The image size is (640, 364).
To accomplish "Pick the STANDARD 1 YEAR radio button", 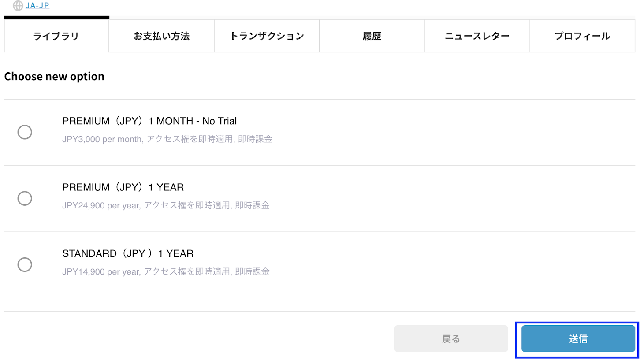I will pyautogui.click(x=25, y=264).
